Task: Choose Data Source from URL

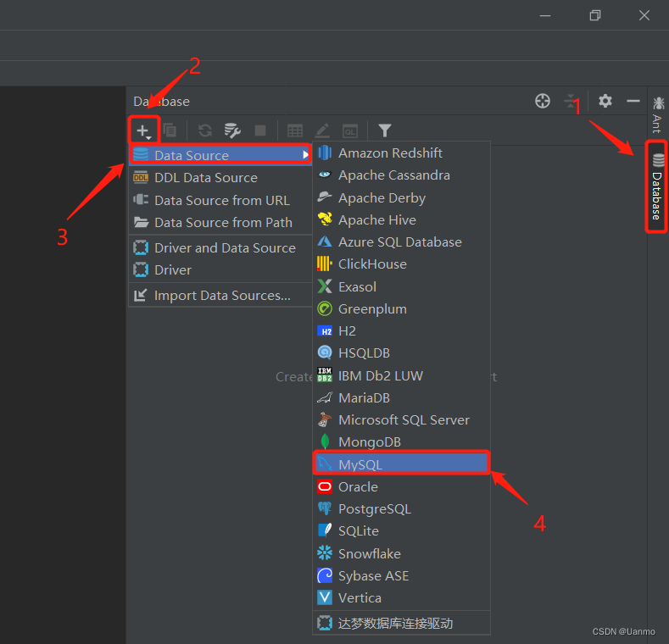Action: pyautogui.click(x=220, y=200)
